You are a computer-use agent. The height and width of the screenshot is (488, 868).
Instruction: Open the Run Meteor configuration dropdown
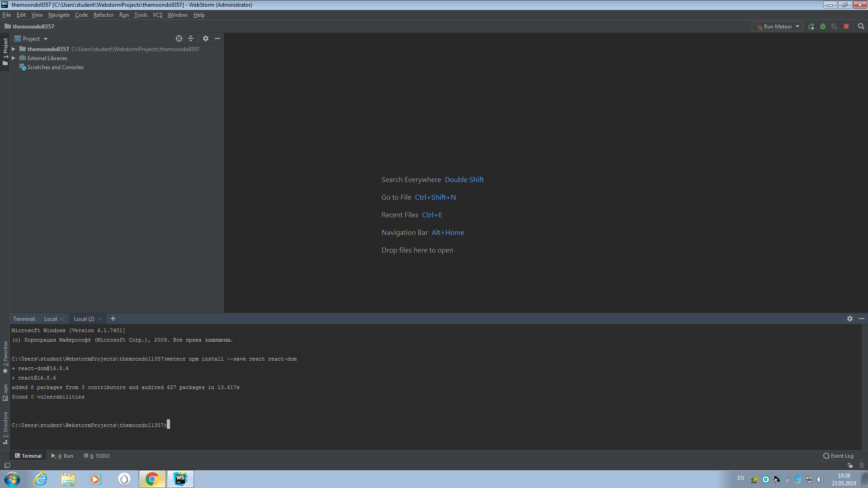pos(778,27)
